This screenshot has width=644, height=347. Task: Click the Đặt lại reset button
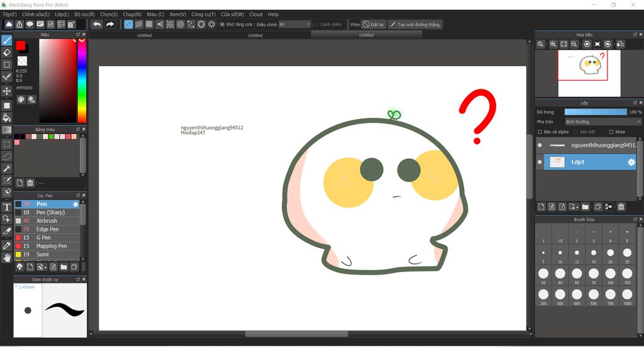(374, 25)
